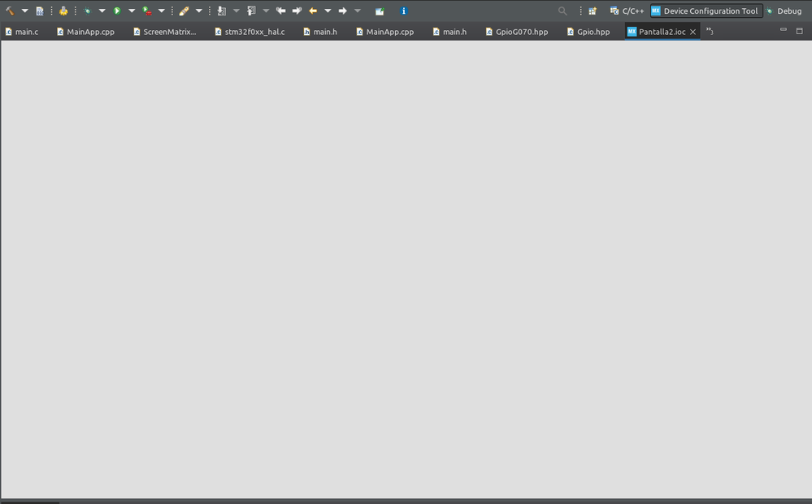Go to next annotation icon
Viewport: 812px width, 504px height.
coord(222,11)
